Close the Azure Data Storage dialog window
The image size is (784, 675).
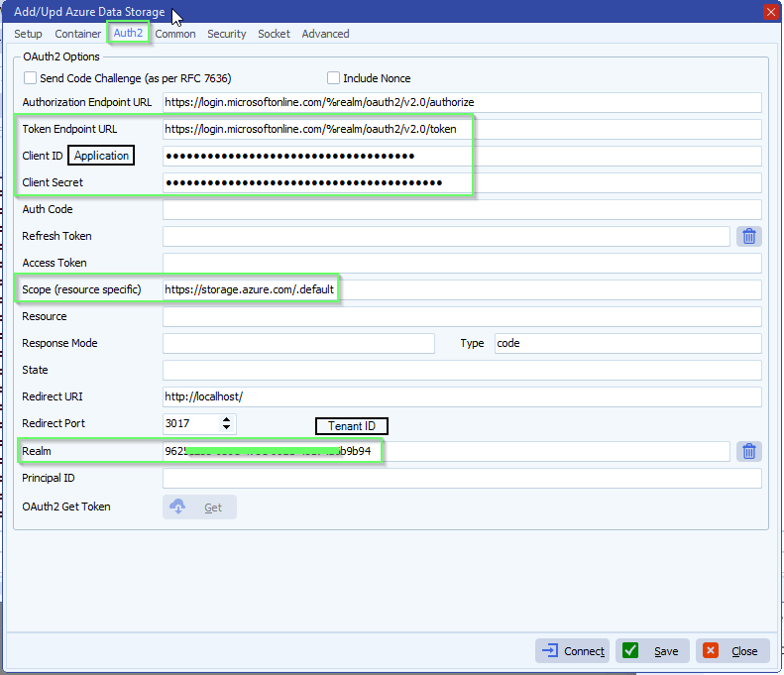(x=770, y=12)
